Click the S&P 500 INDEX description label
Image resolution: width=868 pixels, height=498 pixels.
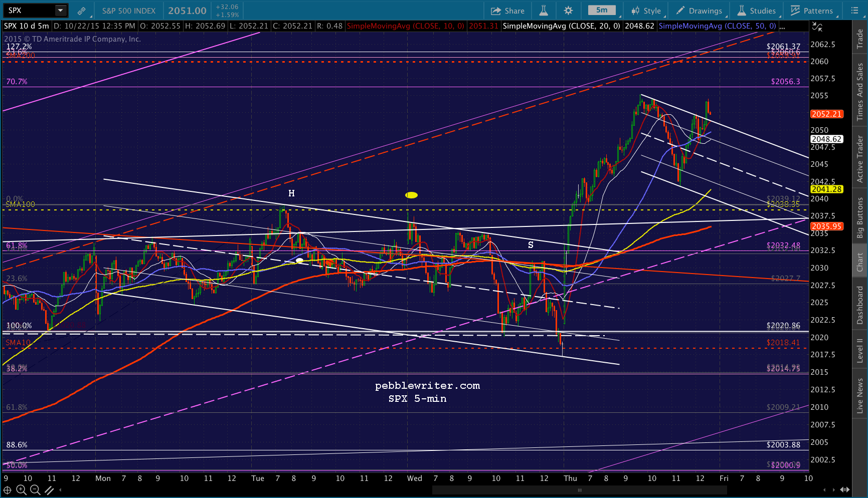(x=129, y=11)
